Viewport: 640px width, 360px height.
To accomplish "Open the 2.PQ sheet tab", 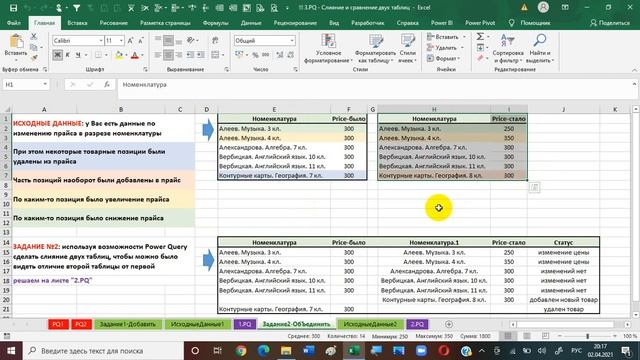I will tap(417, 324).
